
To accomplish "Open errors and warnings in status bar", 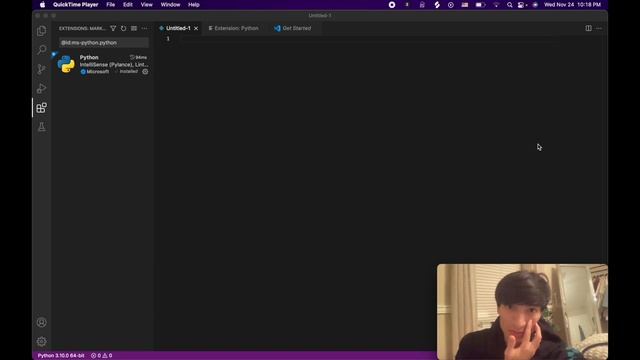I will pyautogui.click(x=101, y=356).
